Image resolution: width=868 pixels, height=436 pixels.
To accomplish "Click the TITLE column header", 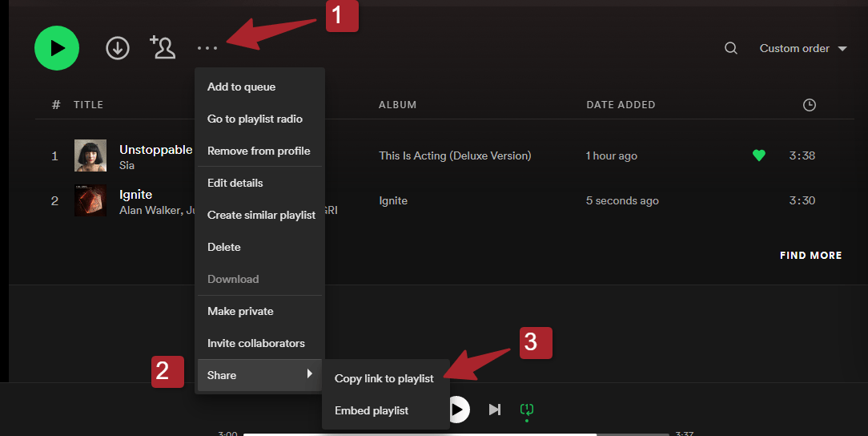I will point(89,105).
